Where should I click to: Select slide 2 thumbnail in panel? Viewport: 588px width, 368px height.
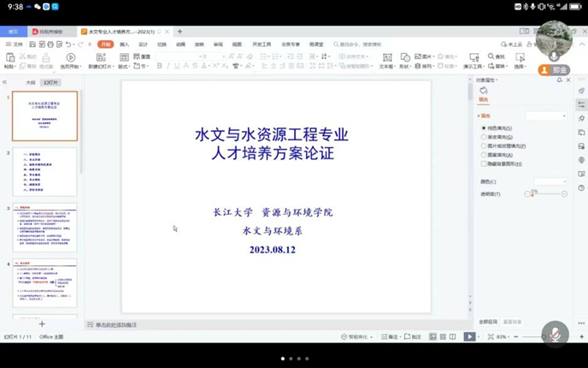tap(44, 171)
